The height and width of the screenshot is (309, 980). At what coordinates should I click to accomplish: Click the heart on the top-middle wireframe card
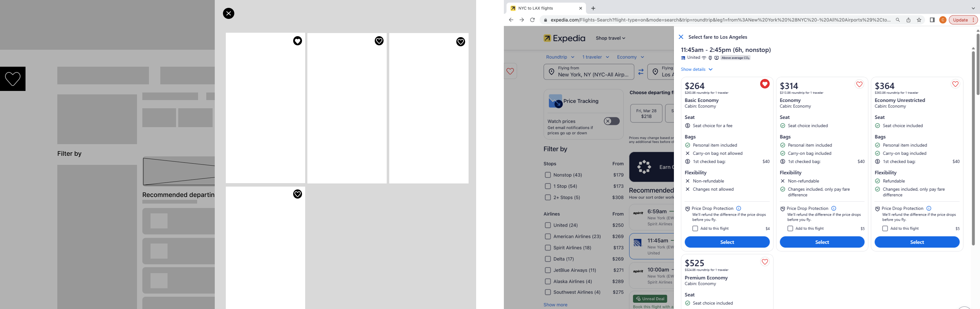point(379,41)
